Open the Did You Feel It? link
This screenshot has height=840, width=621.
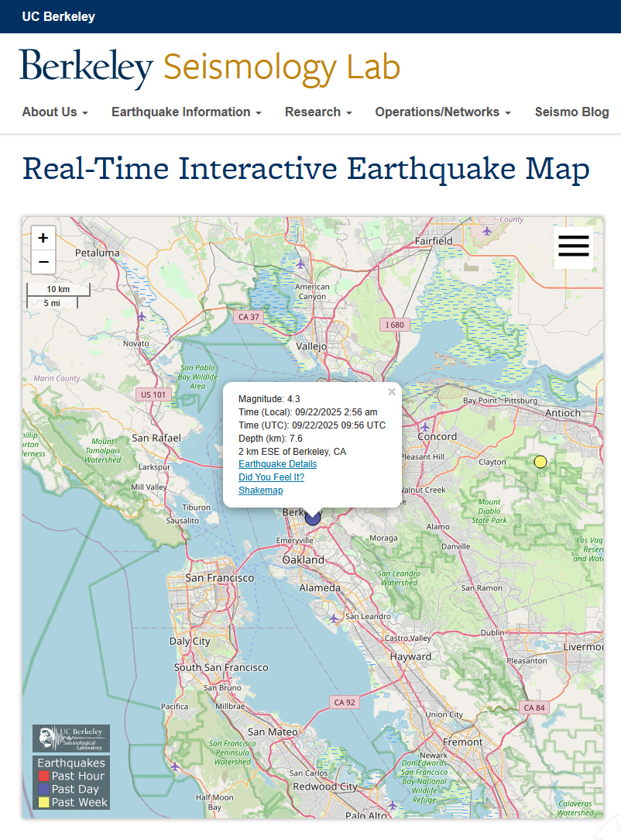271,477
